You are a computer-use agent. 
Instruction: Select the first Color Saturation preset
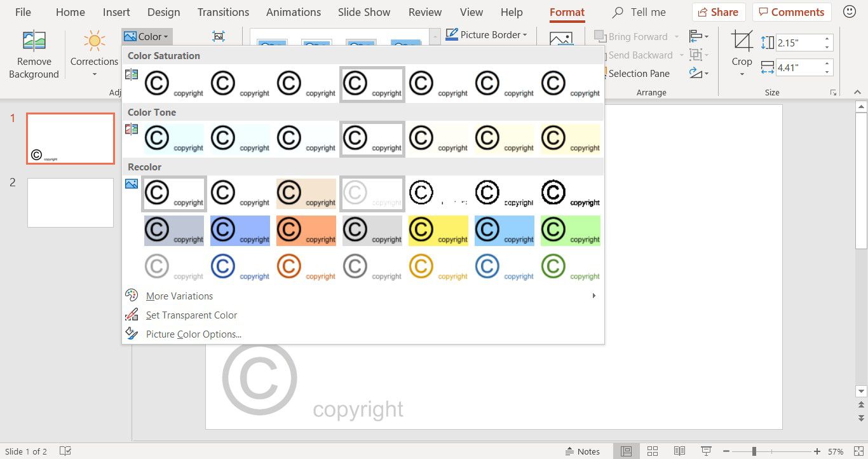pyautogui.click(x=174, y=84)
